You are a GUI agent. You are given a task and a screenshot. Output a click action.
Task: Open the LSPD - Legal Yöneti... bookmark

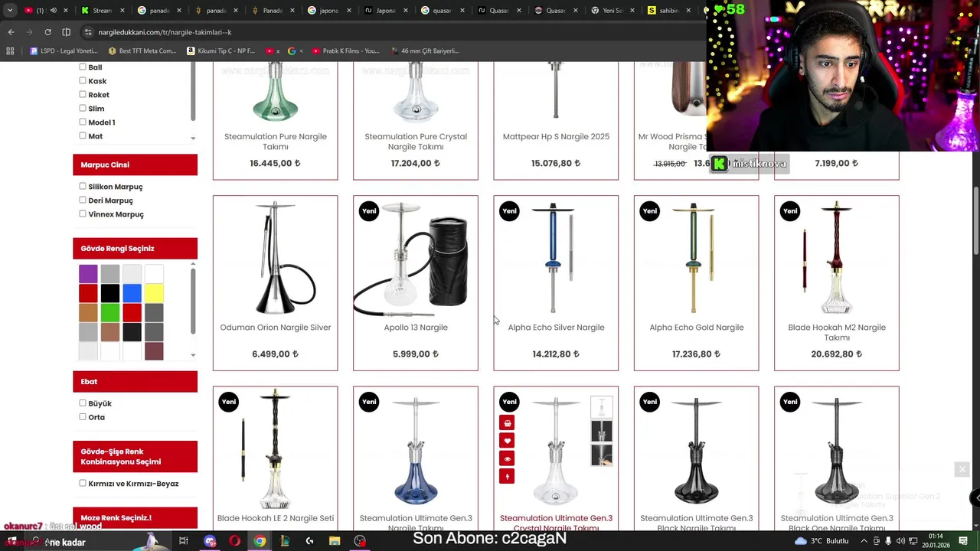pos(64,51)
